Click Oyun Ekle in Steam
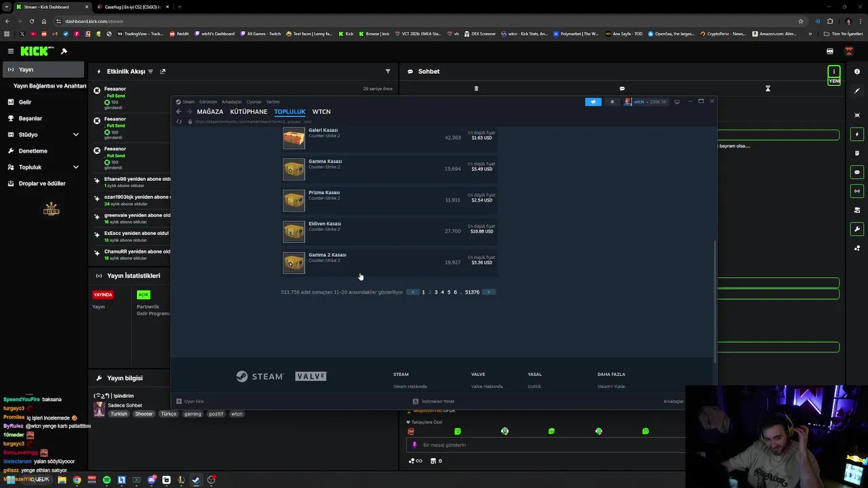The image size is (868, 488). point(190,401)
